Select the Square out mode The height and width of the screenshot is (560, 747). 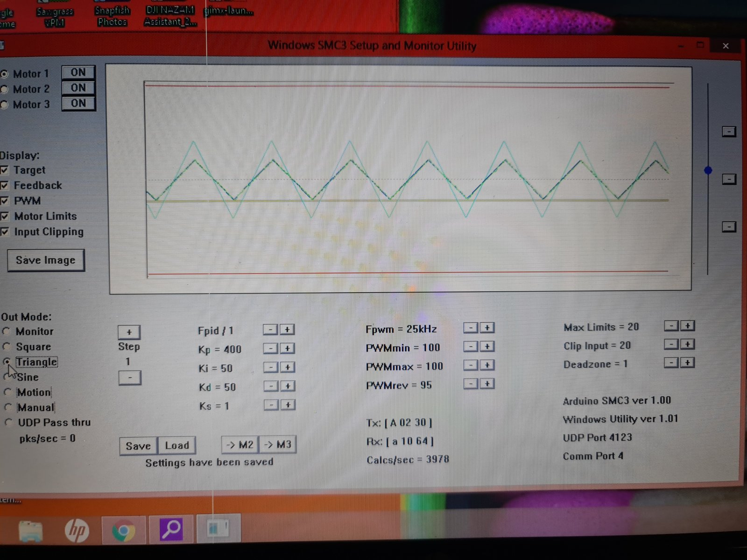click(x=7, y=347)
